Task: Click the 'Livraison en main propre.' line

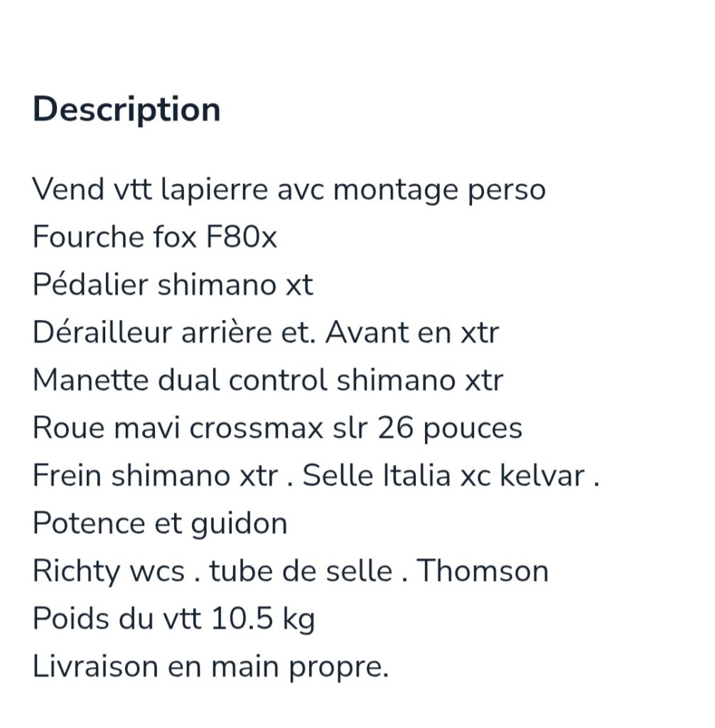Action: (210, 667)
